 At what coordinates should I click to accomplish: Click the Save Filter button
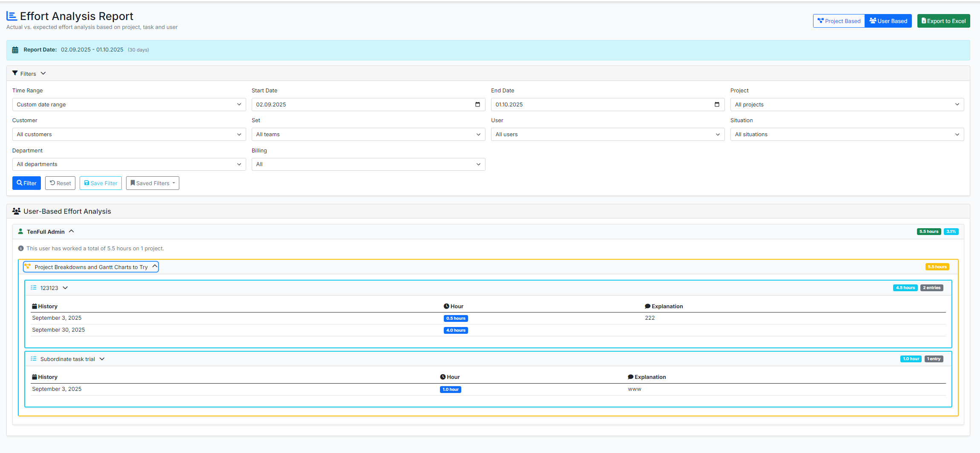pos(101,183)
